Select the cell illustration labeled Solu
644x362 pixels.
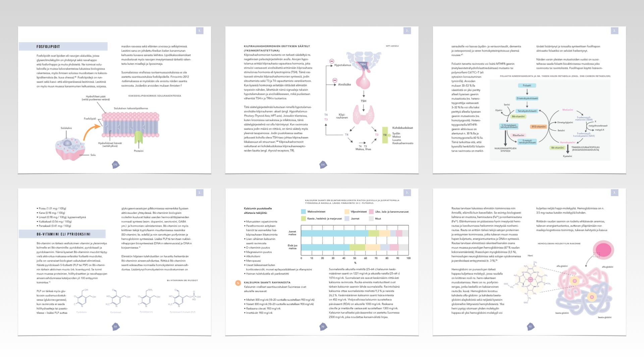pyautogui.click(x=70, y=149)
